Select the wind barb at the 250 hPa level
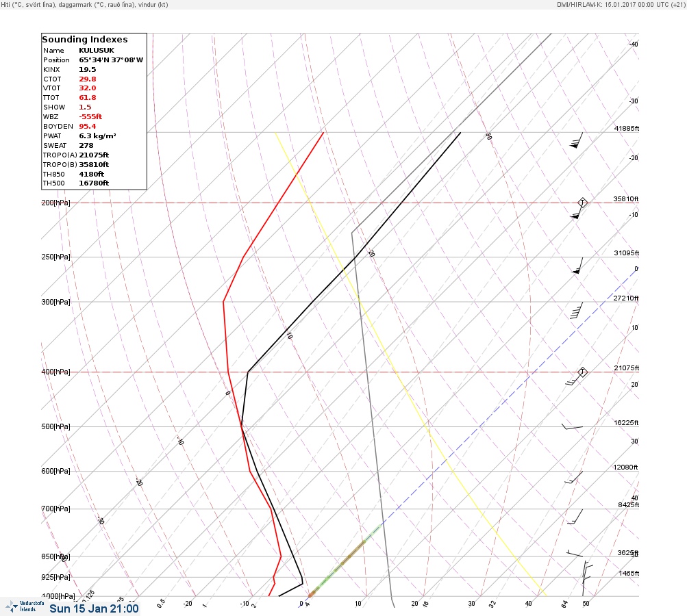Image resolution: width=687 pixels, height=616 pixels. tap(577, 266)
